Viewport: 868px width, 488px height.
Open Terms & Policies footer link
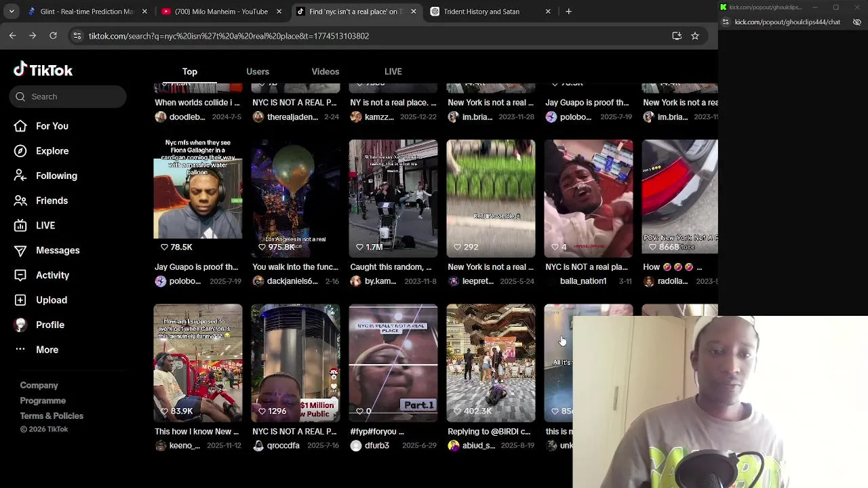click(x=52, y=416)
